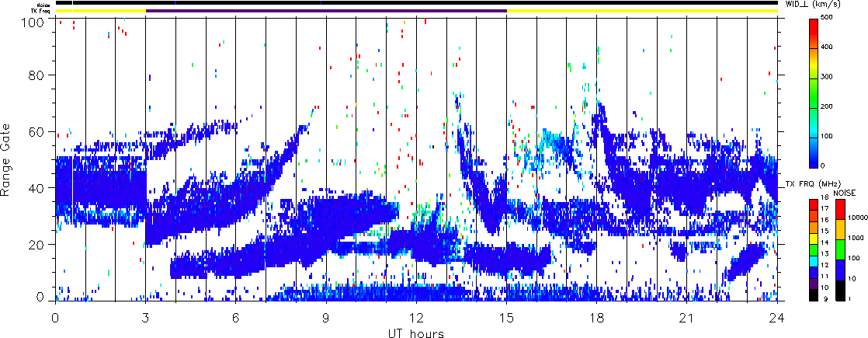868x338 pixels.
Task: Click the 'UT hours' x-axis title
Action: (416, 333)
